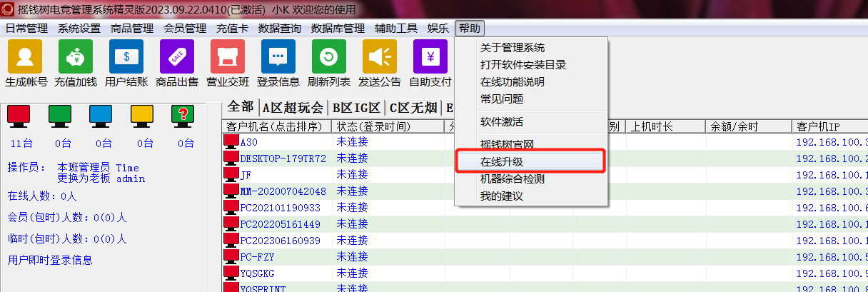Select the PC-FZY client row
Screen dimensions: 868x292
pos(258,256)
